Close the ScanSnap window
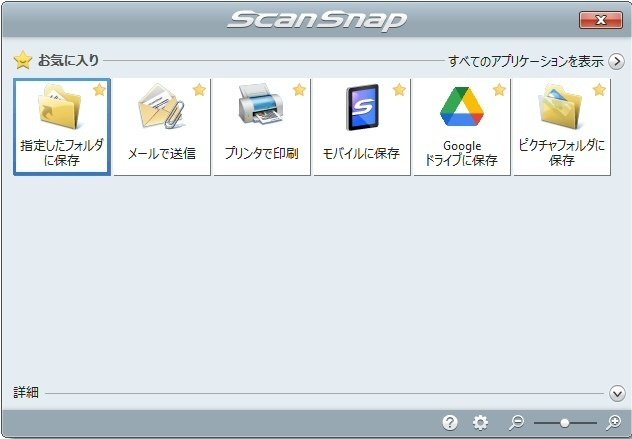The height and width of the screenshot is (439, 632). 601,20
